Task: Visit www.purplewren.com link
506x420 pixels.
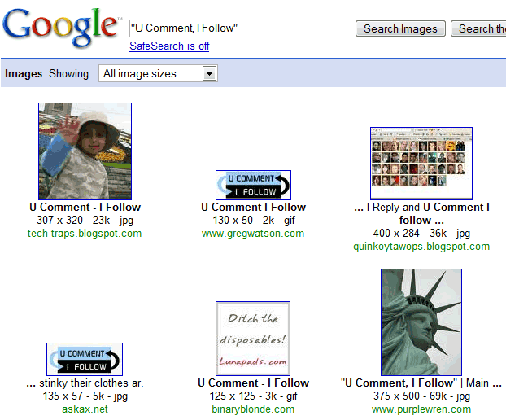Action: (421, 409)
